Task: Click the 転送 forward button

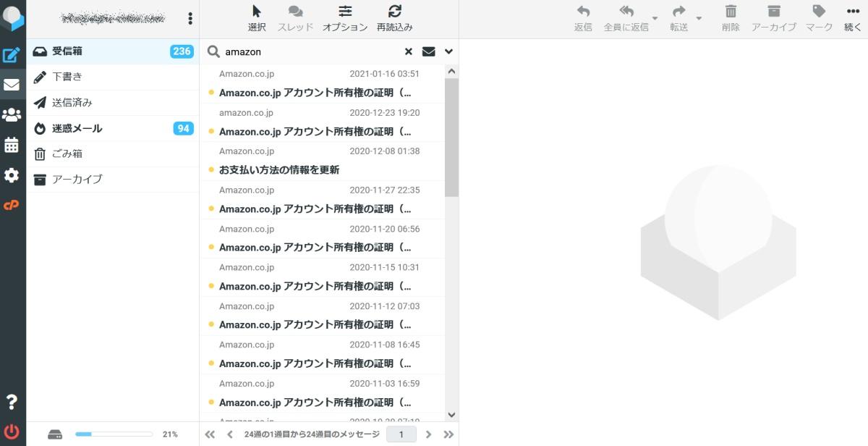Action: (678, 19)
